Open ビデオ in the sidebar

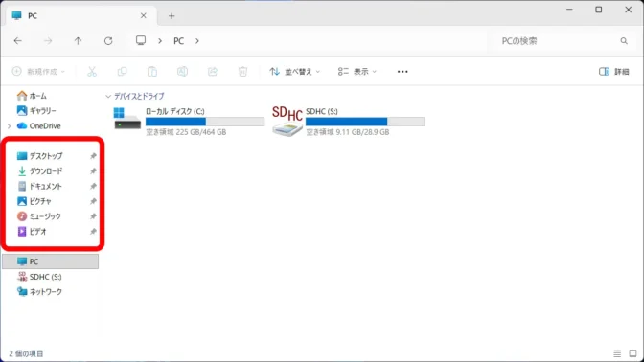32,232
